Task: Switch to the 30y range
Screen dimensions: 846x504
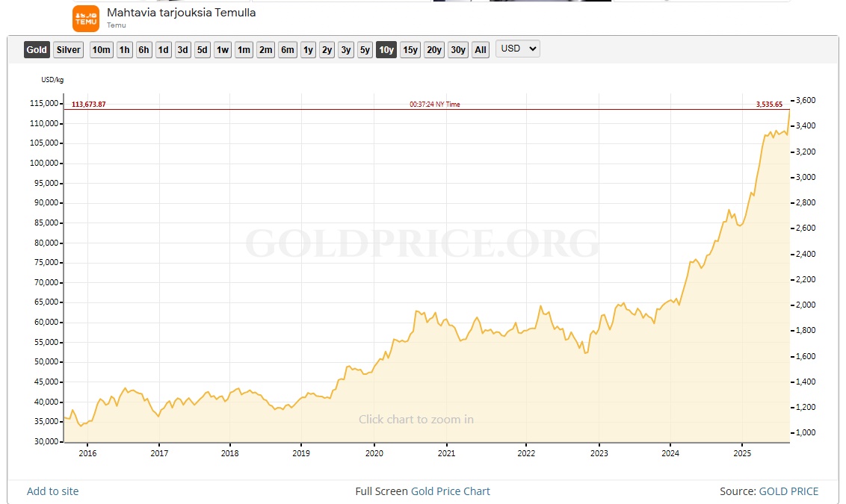Action: point(458,49)
